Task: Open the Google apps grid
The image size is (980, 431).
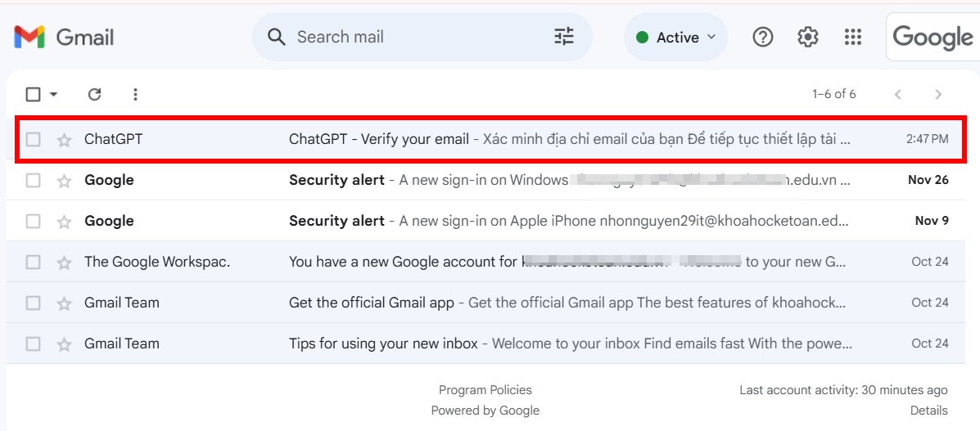Action: point(853,37)
